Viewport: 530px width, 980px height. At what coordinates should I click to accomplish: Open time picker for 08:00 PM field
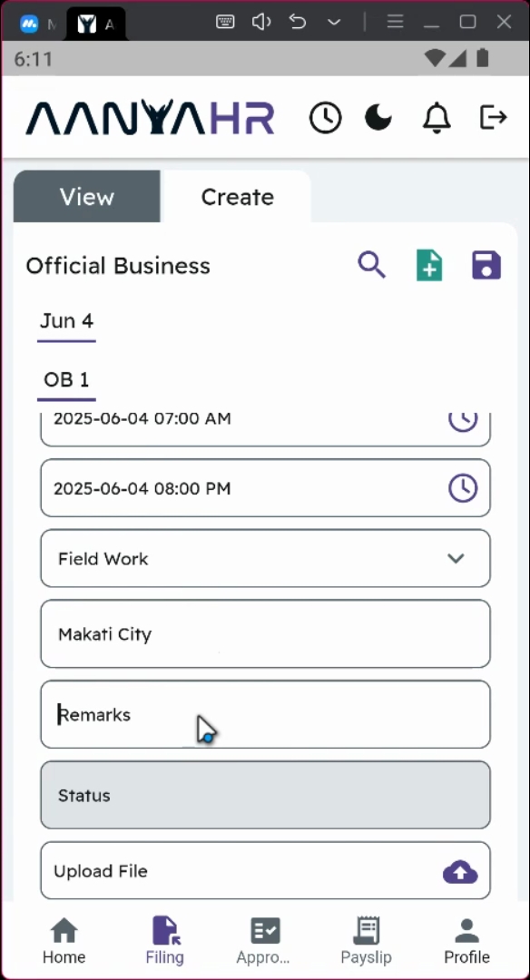(x=463, y=488)
